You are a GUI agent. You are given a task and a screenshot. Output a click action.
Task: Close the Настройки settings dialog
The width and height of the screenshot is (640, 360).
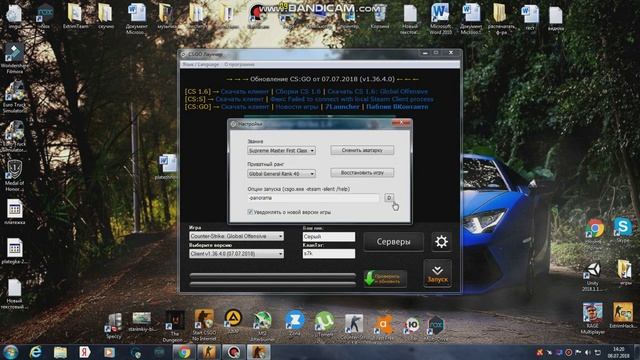[x=401, y=123]
